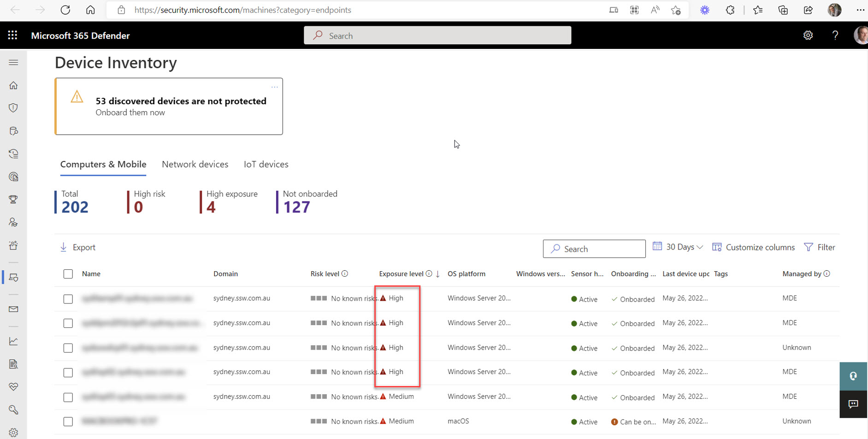This screenshot has width=868, height=439.
Task: Open the Customize columns button
Action: pos(753,248)
